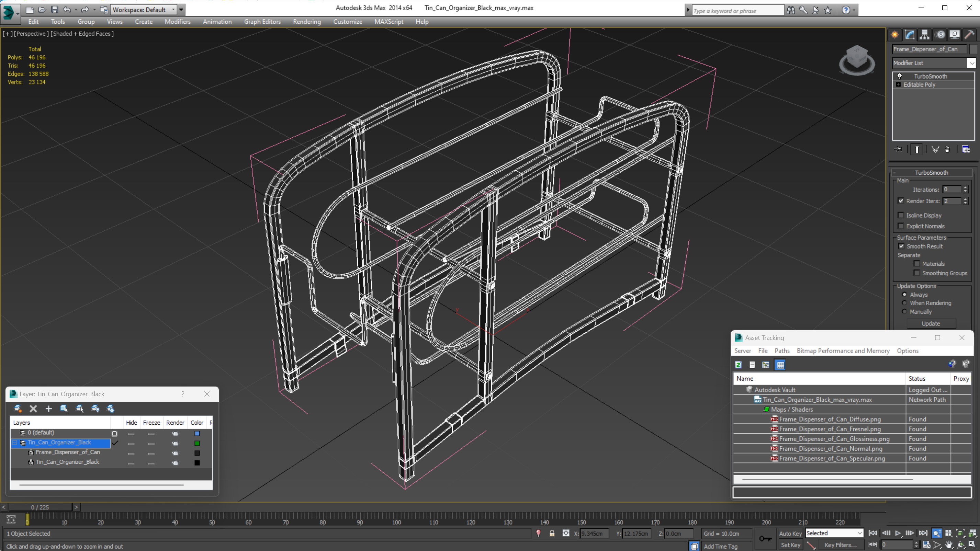Select the When Rendering radio button
The height and width of the screenshot is (551, 980).
(x=905, y=303)
